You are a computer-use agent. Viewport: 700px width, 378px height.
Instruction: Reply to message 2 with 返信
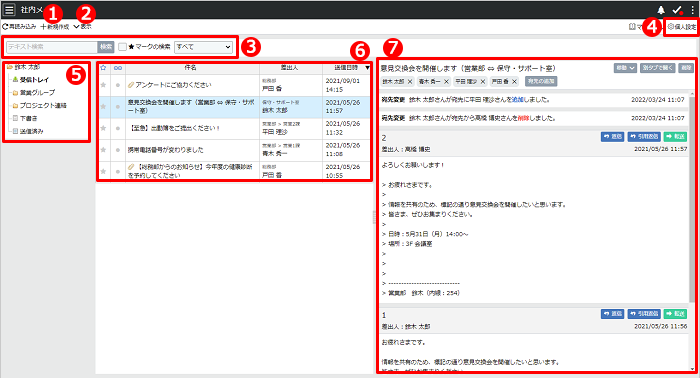(612, 137)
